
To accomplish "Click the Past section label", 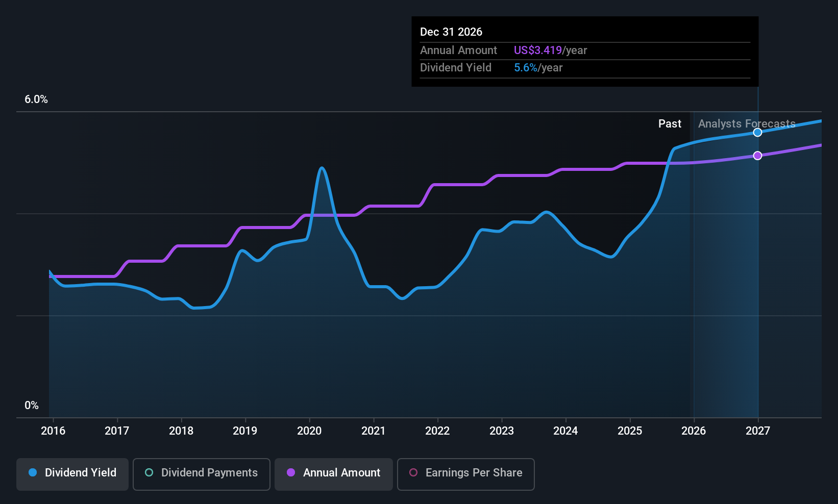I will pos(670,124).
